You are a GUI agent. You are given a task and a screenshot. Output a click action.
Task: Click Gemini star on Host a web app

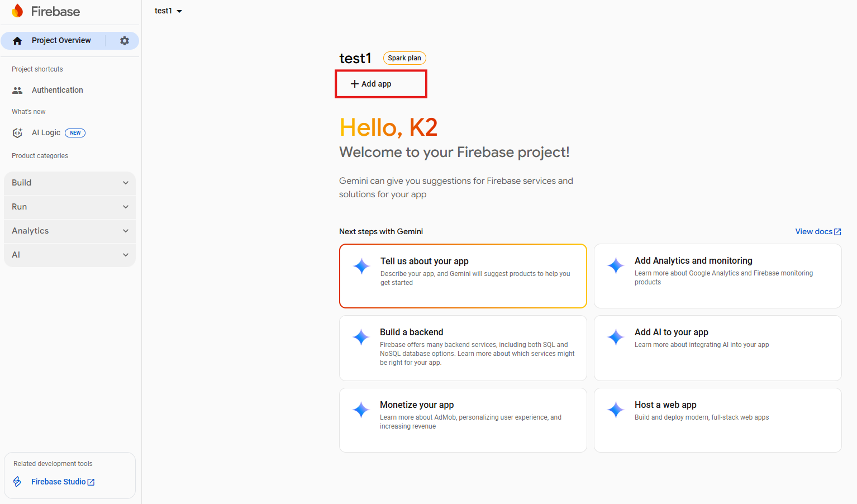[x=616, y=410]
